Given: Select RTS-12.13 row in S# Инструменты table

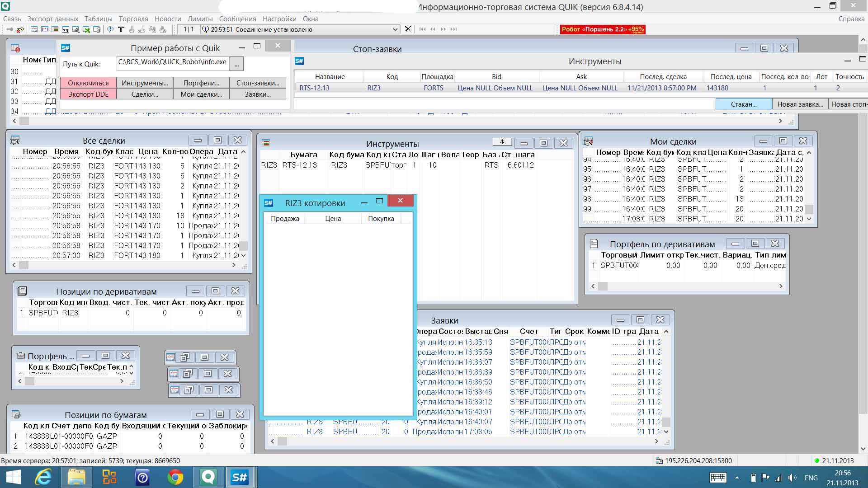Looking at the screenshot, I should coord(580,88).
